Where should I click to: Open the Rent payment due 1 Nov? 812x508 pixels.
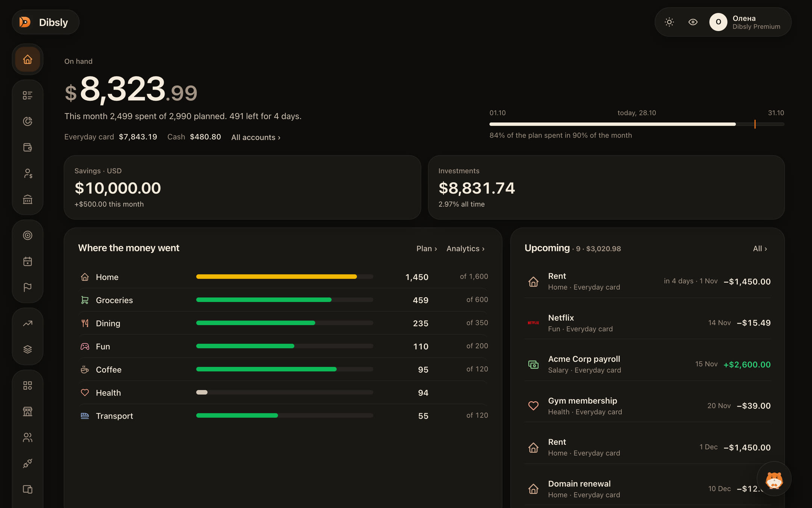click(647, 281)
